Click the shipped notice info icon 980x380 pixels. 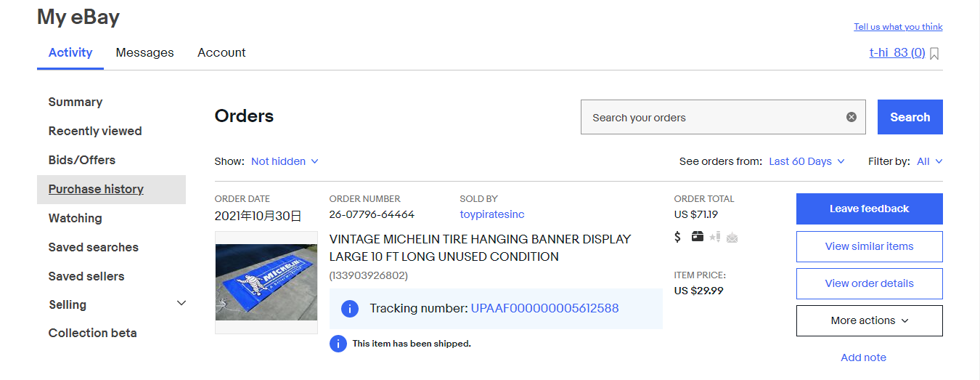coord(338,344)
